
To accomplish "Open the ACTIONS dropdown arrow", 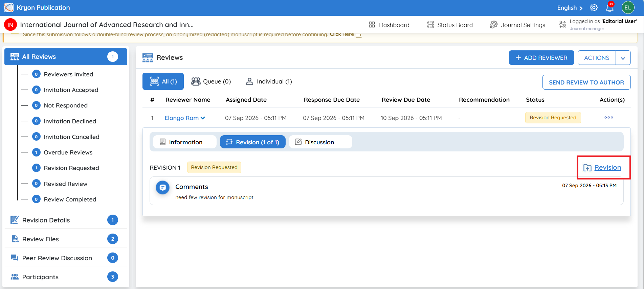I will click(623, 58).
